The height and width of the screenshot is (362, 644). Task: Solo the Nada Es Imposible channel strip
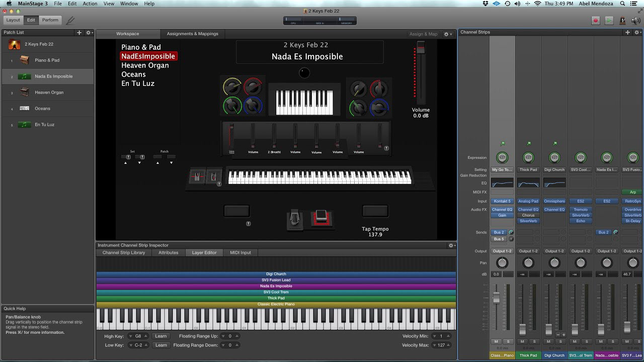[613, 341]
